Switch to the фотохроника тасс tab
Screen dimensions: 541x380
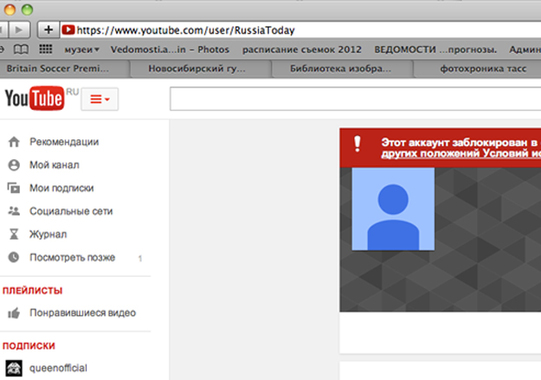(x=482, y=68)
